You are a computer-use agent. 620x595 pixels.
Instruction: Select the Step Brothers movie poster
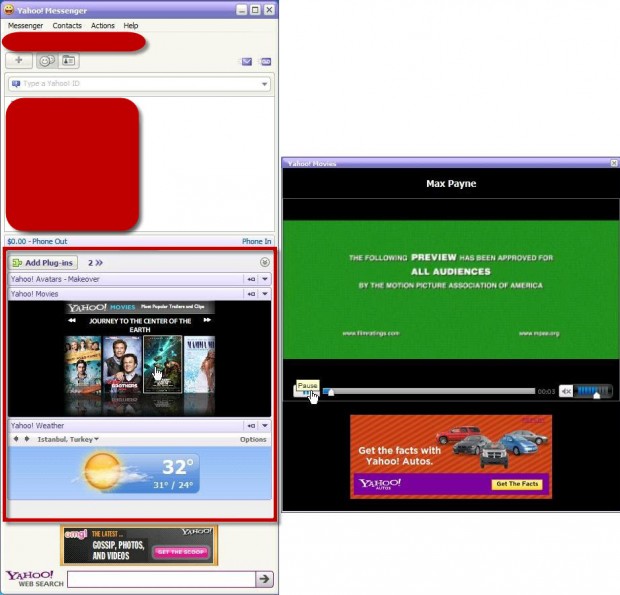tap(122, 365)
